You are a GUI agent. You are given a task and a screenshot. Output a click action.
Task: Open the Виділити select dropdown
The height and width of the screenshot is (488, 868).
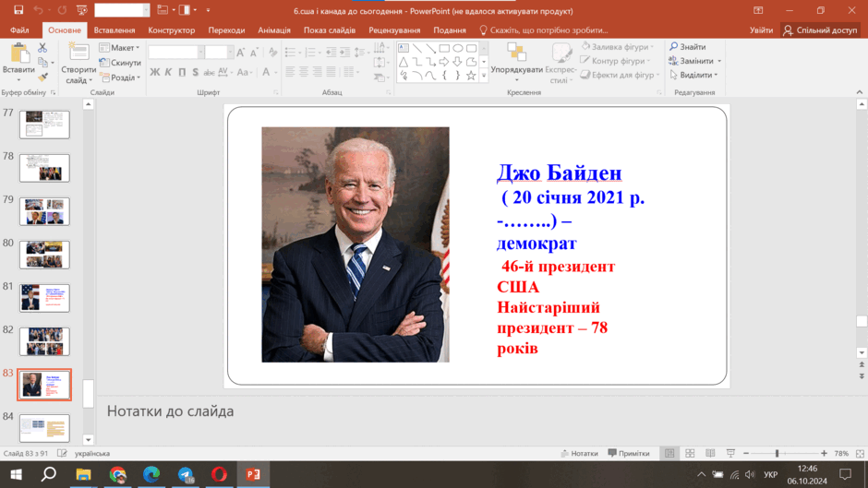pos(694,75)
